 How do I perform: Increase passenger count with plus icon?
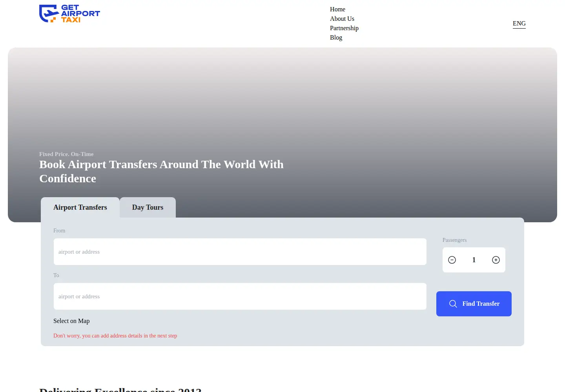coord(496,260)
